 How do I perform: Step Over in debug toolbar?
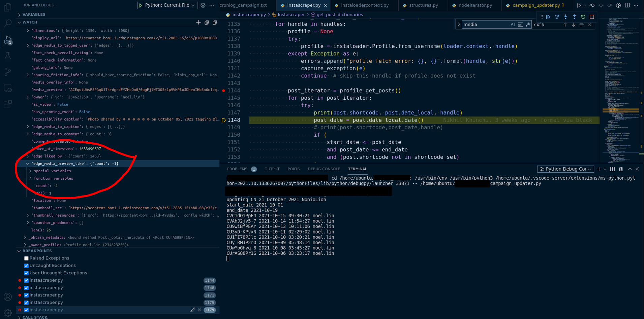(x=557, y=17)
